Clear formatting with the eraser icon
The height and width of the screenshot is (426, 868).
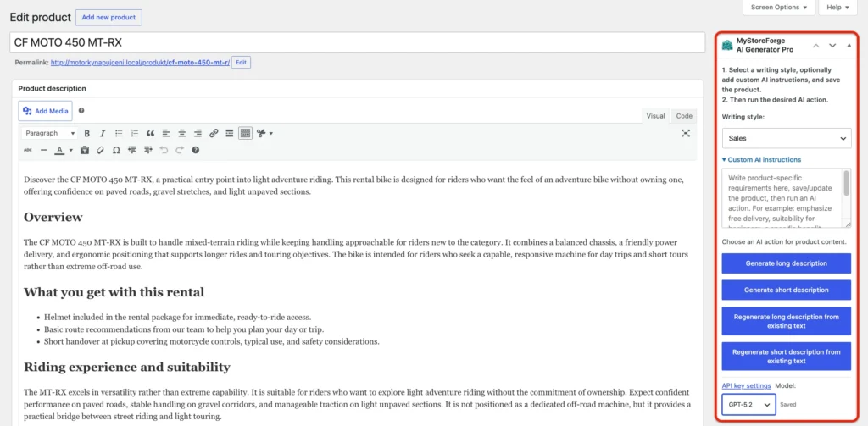click(100, 150)
